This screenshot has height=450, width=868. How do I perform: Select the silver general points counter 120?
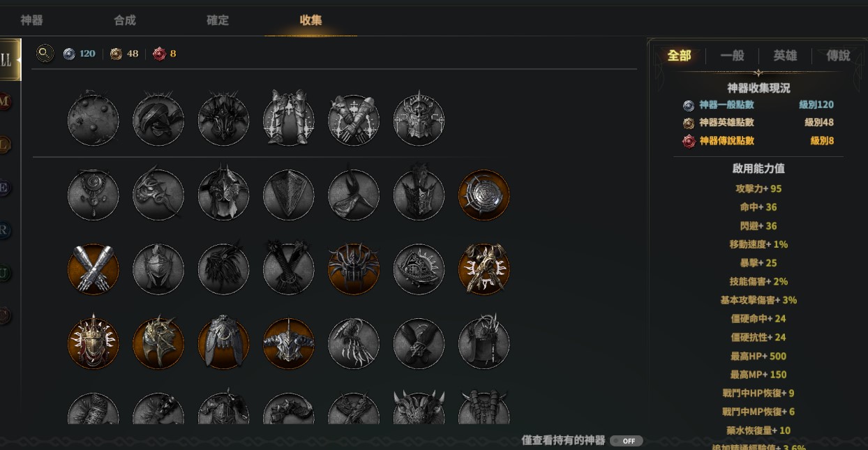[79, 54]
